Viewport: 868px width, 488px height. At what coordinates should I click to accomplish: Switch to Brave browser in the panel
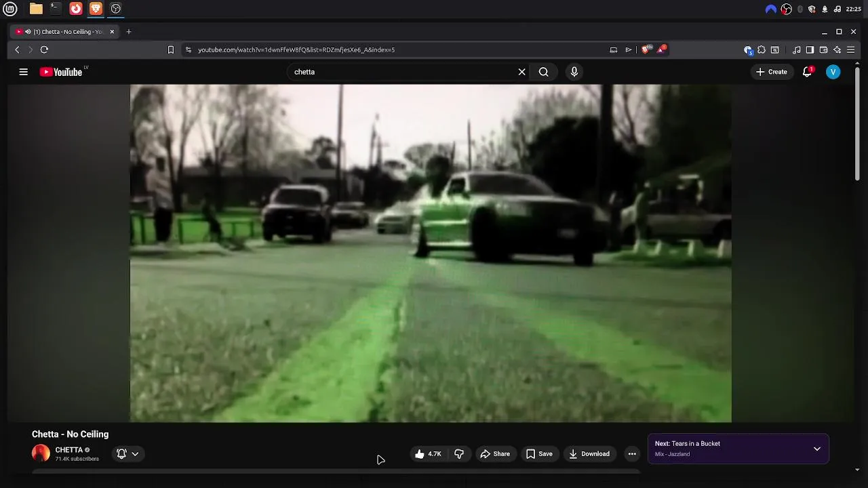click(96, 9)
